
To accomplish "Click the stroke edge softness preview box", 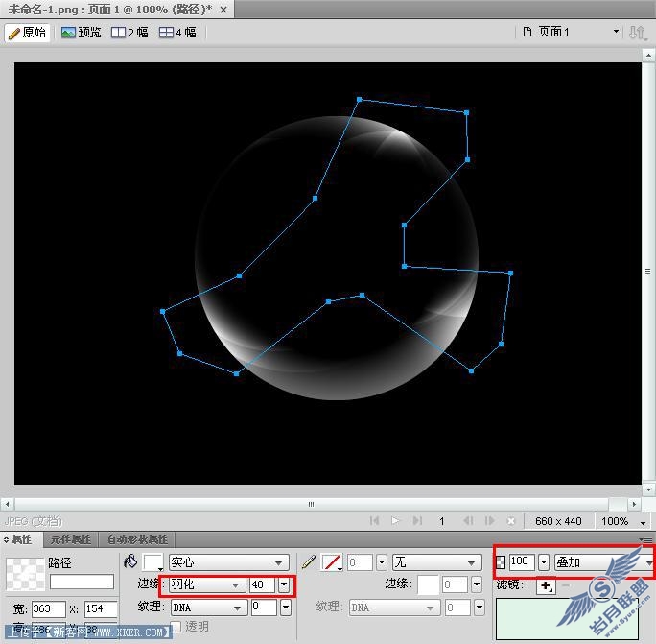I will point(428,584).
